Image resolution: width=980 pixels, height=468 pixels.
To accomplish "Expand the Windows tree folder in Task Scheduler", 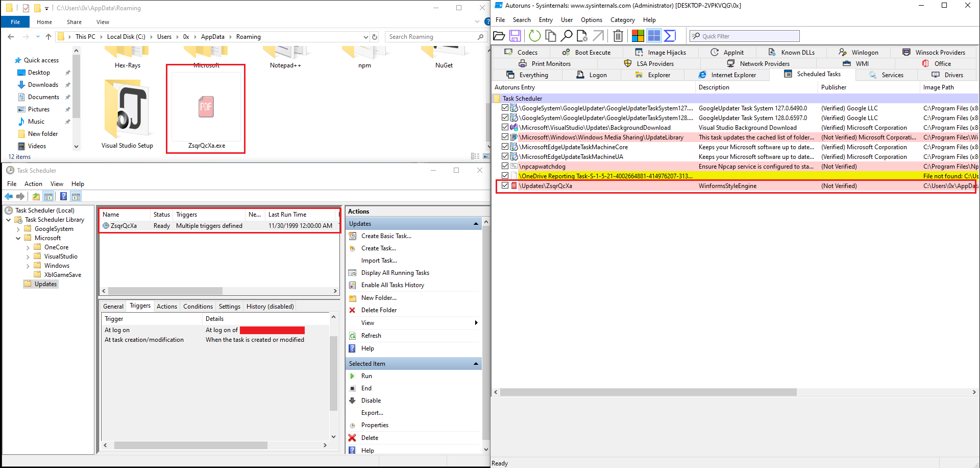I will (28, 266).
